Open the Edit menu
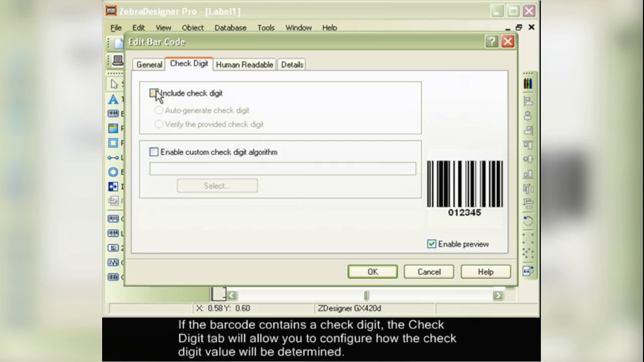The image size is (644, 362). (x=138, y=28)
